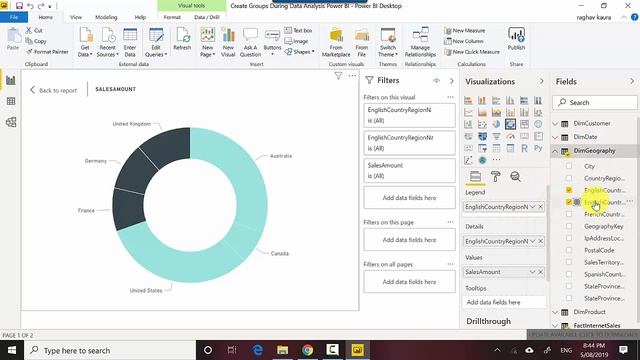Screen dimensions: 640x360
Task: Open the Report view from left sidebar
Action: point(11,80)
